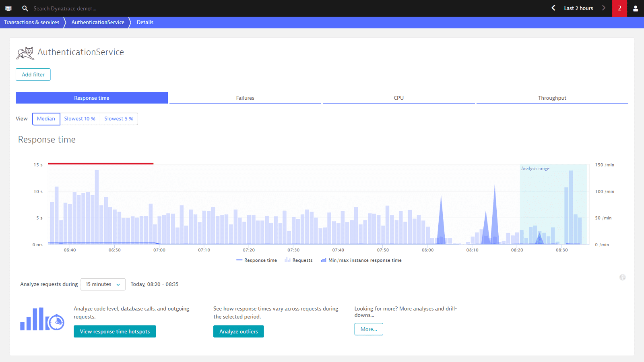This screenshot has width=644, height=362.
Task: Click the tall response spike near 08:15
Action: click(495, 214)
